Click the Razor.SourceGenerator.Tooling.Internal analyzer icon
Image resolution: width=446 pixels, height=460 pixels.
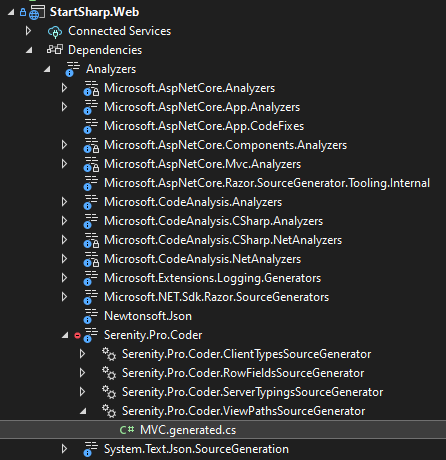tap(91, 183)
